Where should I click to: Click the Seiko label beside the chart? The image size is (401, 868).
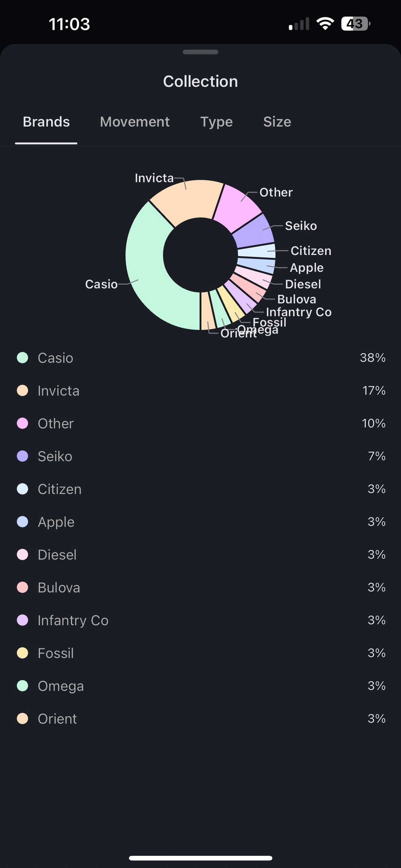pos(301,226)
